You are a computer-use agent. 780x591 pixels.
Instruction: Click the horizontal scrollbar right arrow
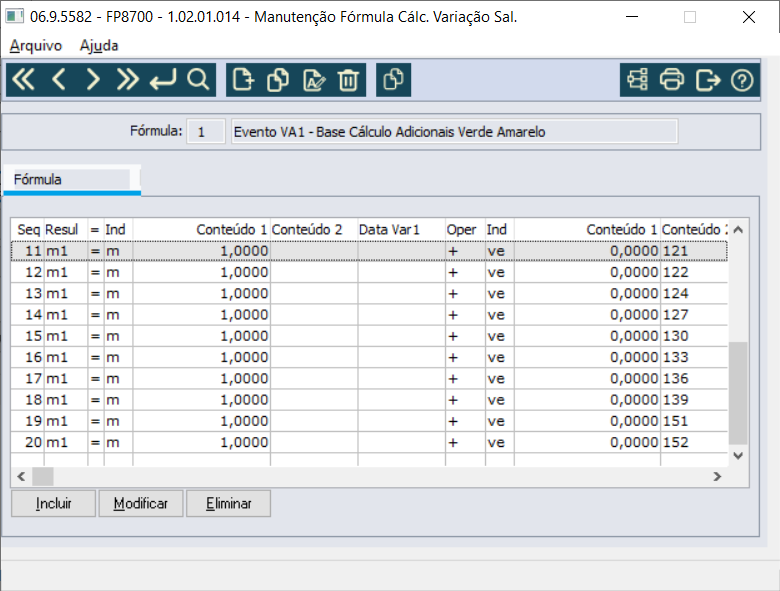[x=717, y=477]
